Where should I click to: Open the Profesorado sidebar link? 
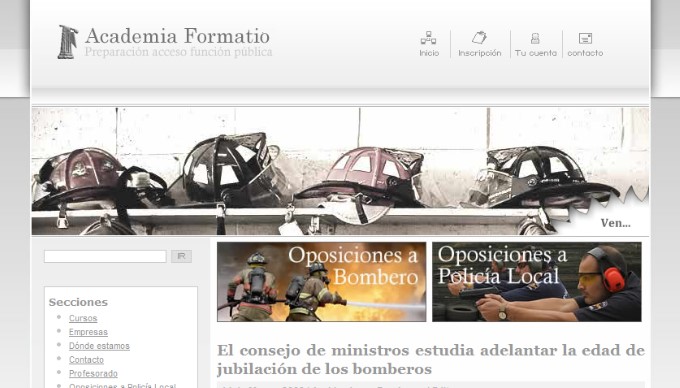tap(93, 374)
